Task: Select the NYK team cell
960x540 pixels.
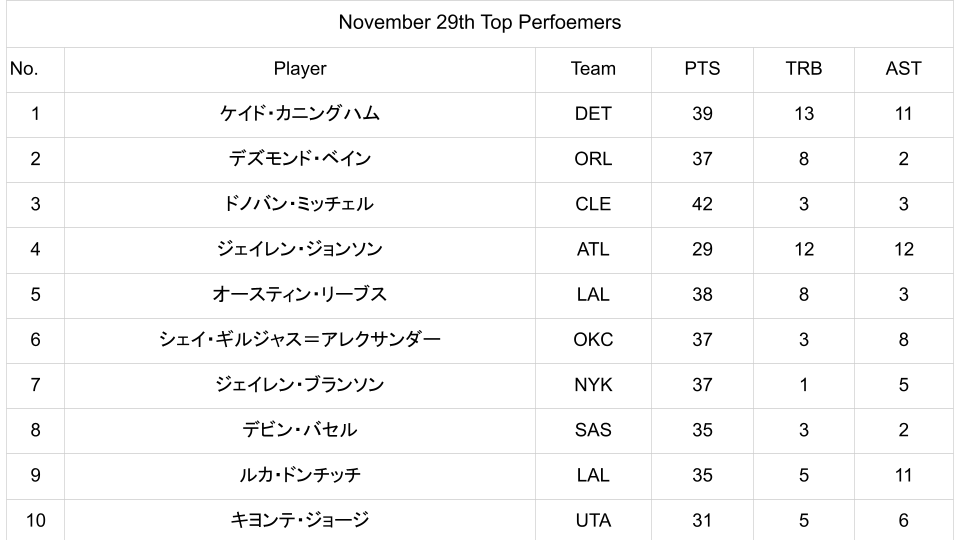Action: 593,385
